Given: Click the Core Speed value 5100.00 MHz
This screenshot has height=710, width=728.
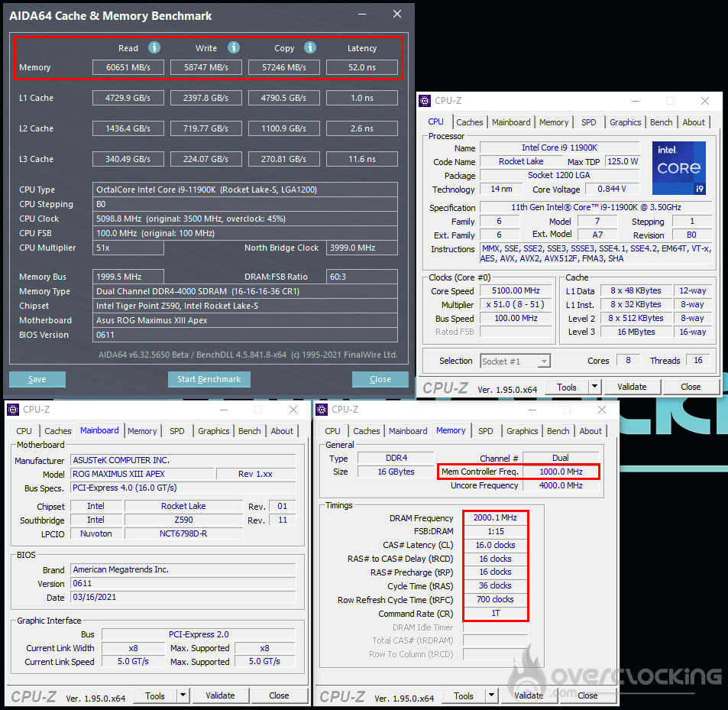Looking at the screenshot, I should (x=516, y=290).
